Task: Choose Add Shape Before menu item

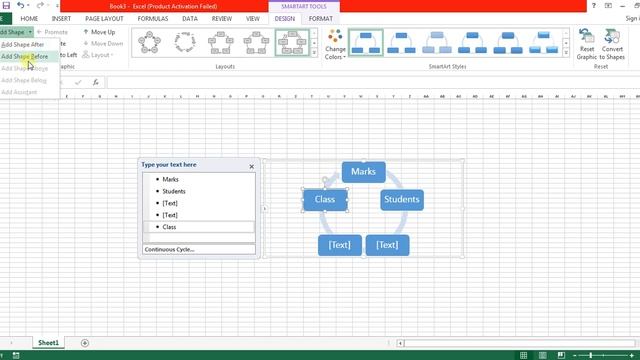Action: tap(24, 56)
